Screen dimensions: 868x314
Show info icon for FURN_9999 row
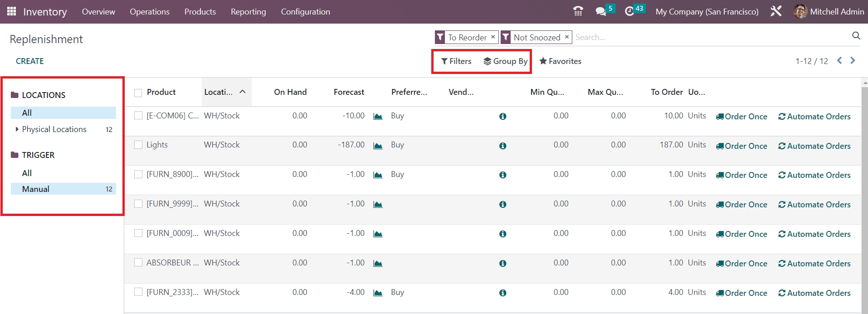coord(502,205)
